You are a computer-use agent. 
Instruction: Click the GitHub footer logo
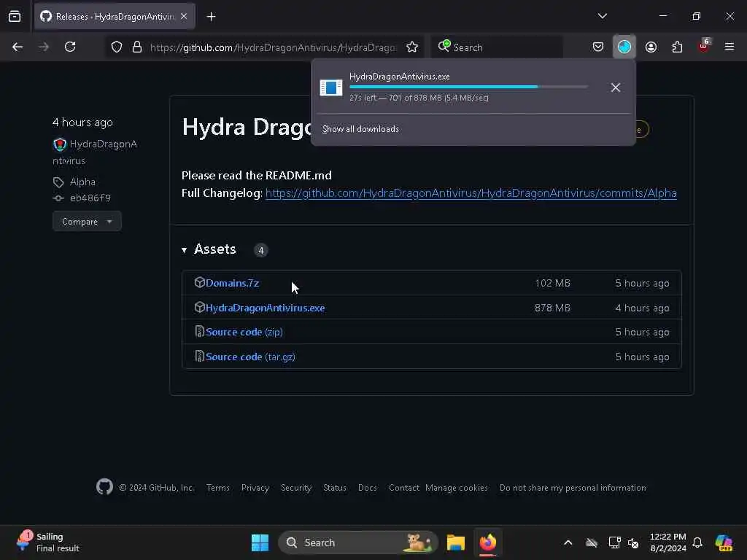click(x=104, y=486)
